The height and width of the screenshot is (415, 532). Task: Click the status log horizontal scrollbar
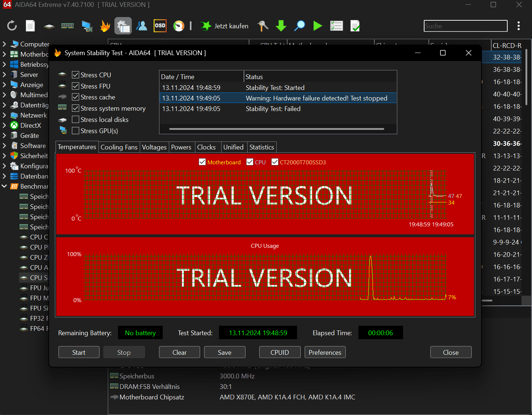pos(277,129)
